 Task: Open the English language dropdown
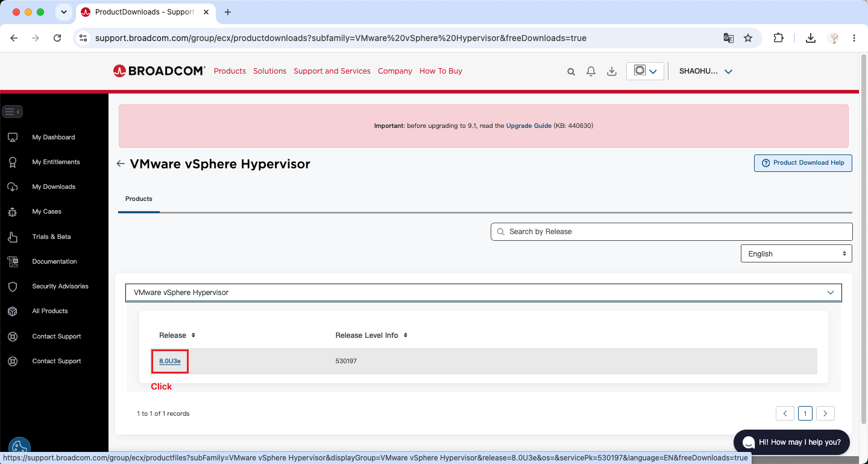796,254
